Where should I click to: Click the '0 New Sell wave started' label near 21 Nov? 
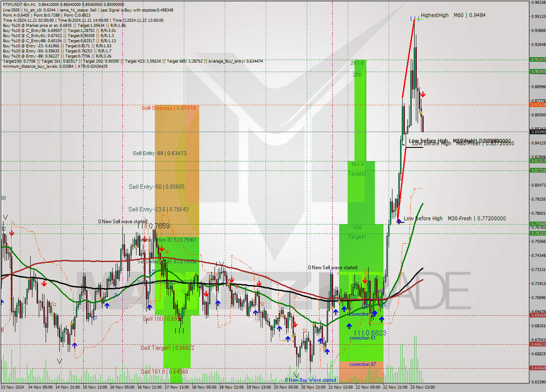pyautogui.click(x=333, y=268)
